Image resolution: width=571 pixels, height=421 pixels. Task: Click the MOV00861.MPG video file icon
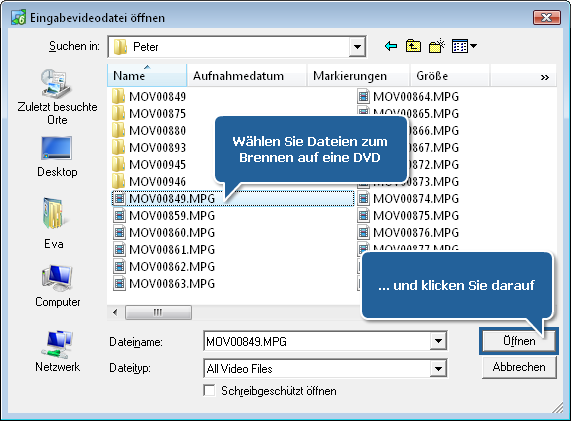pyautogui.click(x=119, y=249)
